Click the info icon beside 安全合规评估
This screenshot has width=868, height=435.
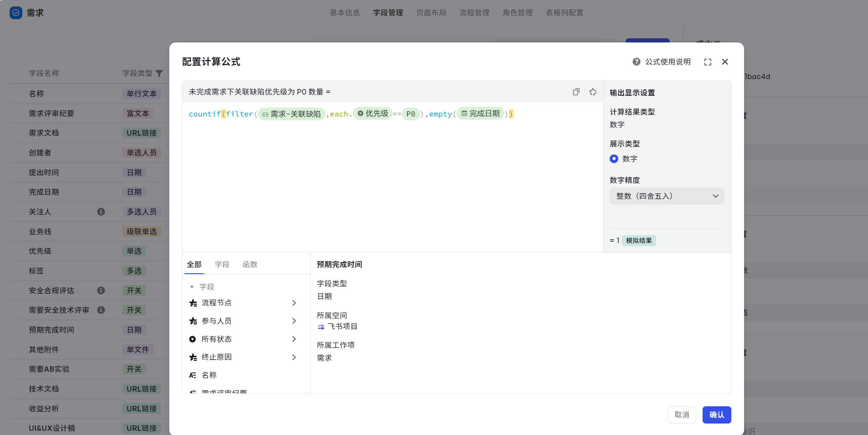tap(101, 290)
